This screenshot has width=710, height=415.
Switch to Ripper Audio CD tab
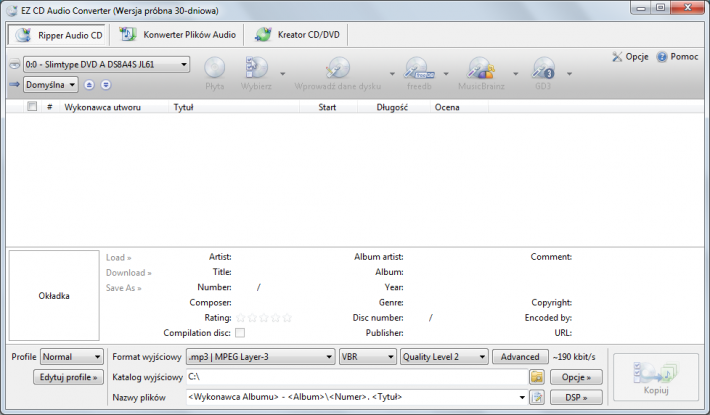tap(58, 35)
